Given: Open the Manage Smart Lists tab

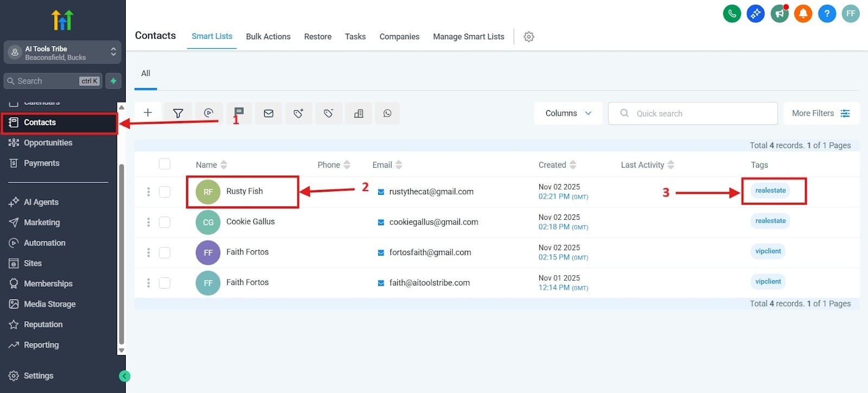Looking at the screenshot, I should [x=469, y=36].
